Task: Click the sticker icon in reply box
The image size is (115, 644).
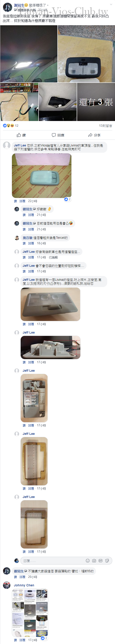Action: [x=107, y=561]
